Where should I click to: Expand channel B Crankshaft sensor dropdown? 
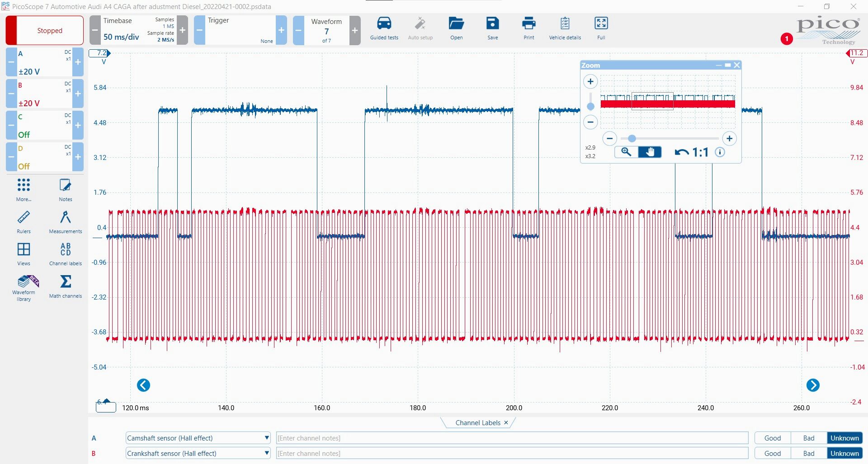(x=267, y=453)
